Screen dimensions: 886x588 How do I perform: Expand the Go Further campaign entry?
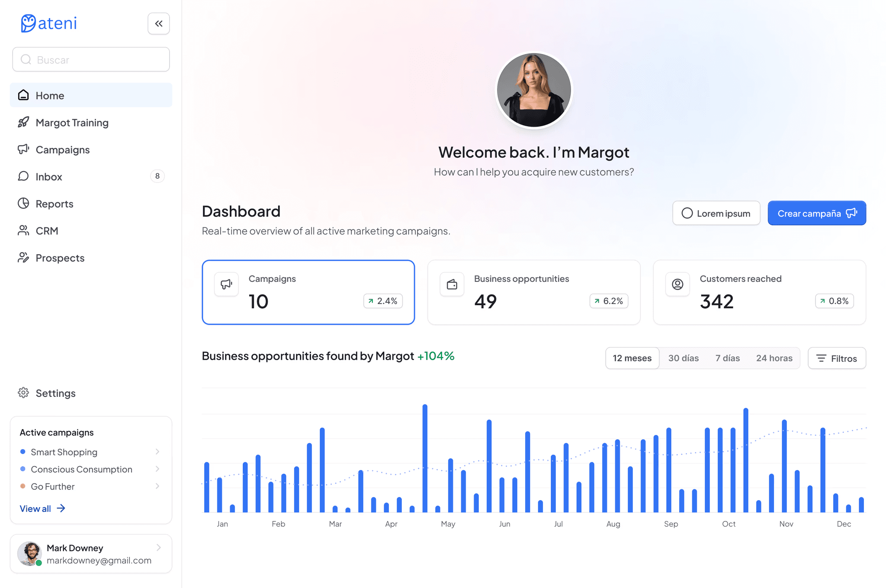[157, 486]
